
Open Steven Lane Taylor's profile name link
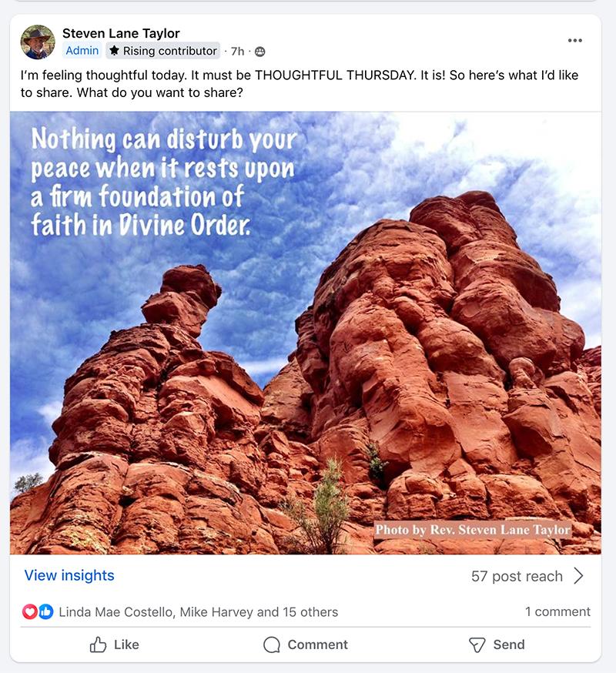click(121, 33)
